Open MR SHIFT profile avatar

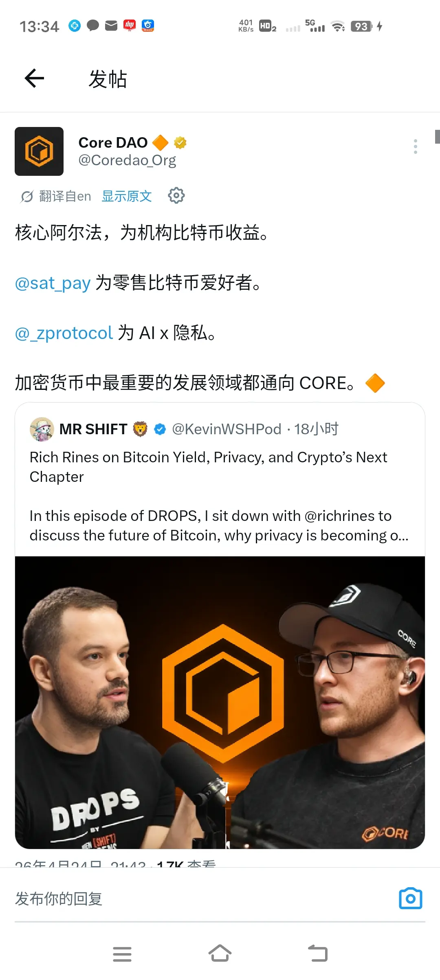42,429
